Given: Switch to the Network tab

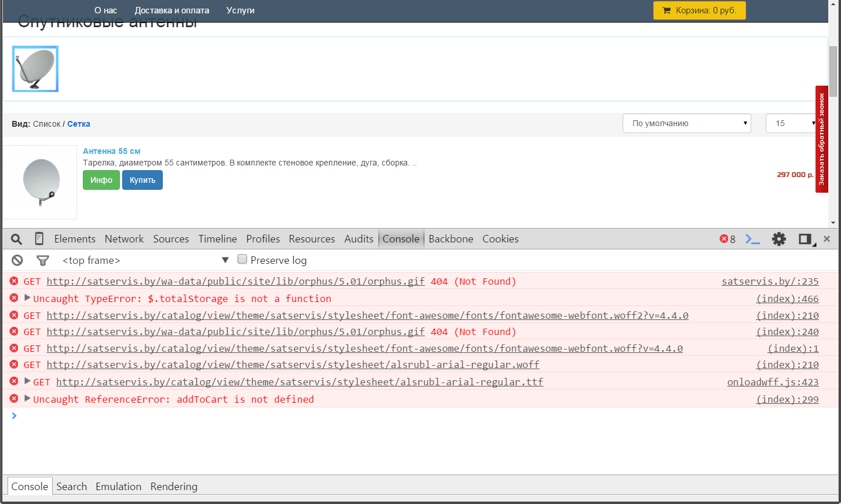Looking at the screenshot, I should pyautogui.click(x=124, y=239).
